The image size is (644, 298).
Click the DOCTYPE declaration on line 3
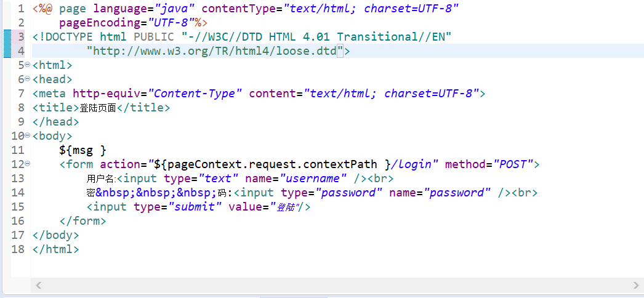click(242, 37)
